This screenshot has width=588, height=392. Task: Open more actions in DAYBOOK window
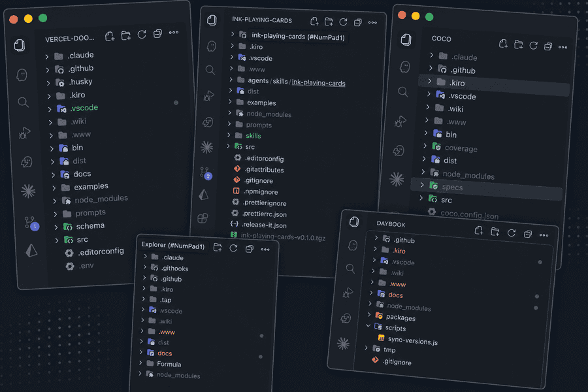pyautogui.click(x=544, y=235)
